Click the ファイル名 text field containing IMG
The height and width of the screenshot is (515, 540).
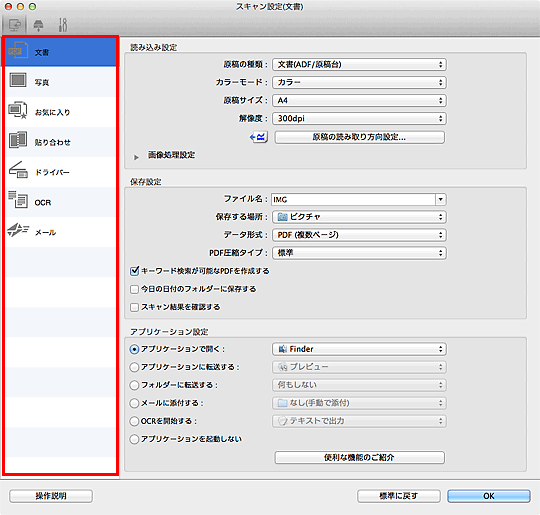(x=353, y=199)
